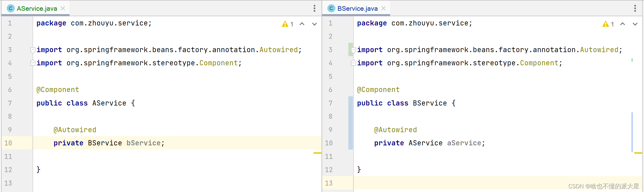
Task: Switch to the AService.java tab
Action: [x=37, y=9]
